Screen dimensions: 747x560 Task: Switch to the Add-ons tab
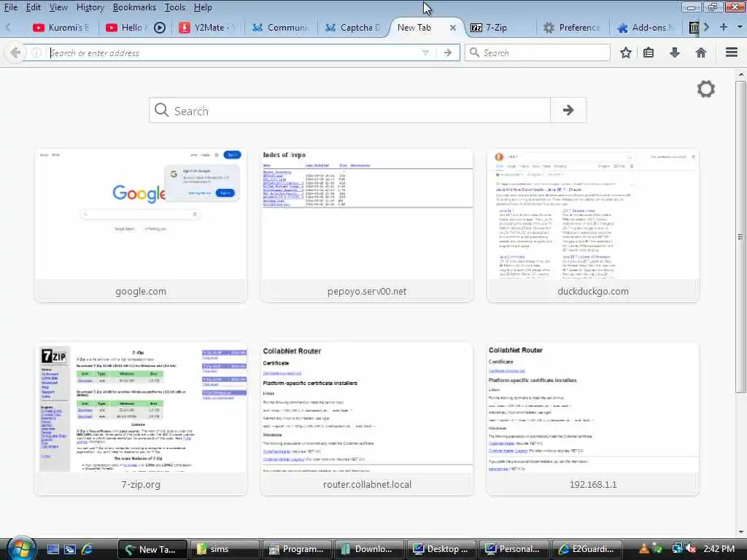[x=645, y=28]
